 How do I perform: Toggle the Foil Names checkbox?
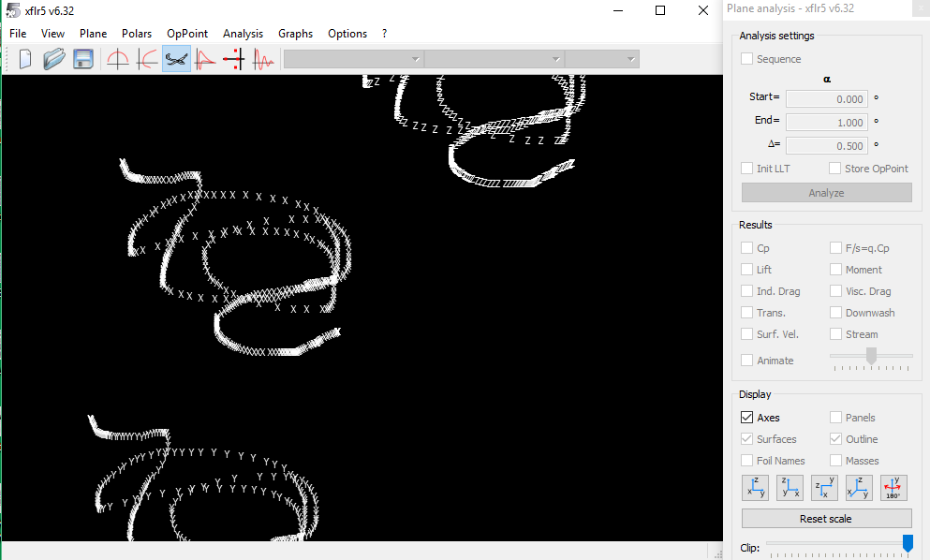coord(746,461)
